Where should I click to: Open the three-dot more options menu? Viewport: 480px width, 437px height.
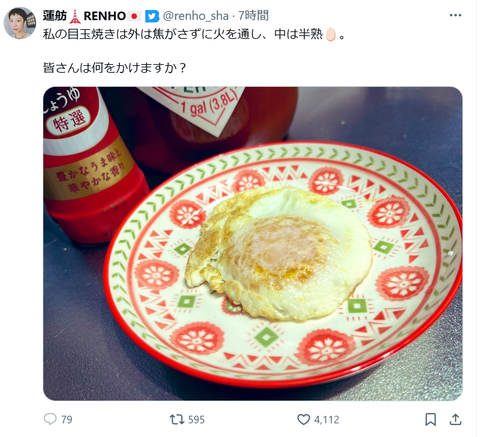pyautogui.click(x=455, y=15)
